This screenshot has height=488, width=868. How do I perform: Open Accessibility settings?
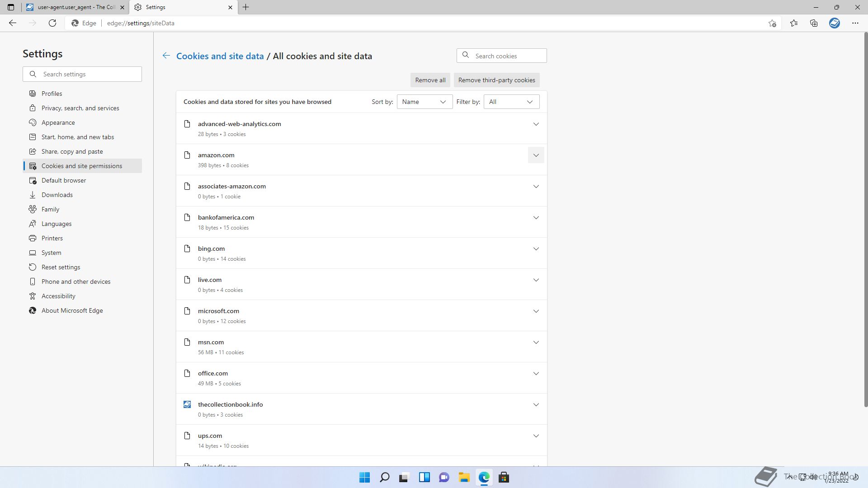point(82,296)
